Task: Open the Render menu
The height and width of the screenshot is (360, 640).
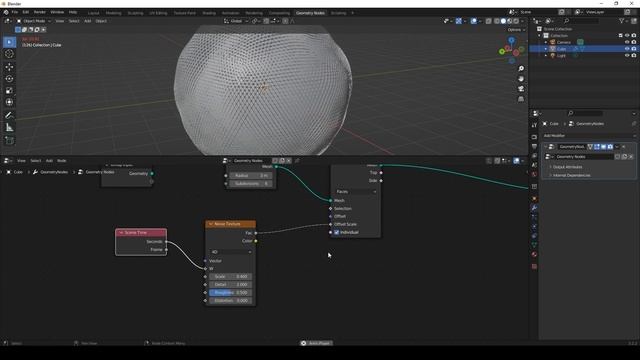Action: (x=40, y=12)
